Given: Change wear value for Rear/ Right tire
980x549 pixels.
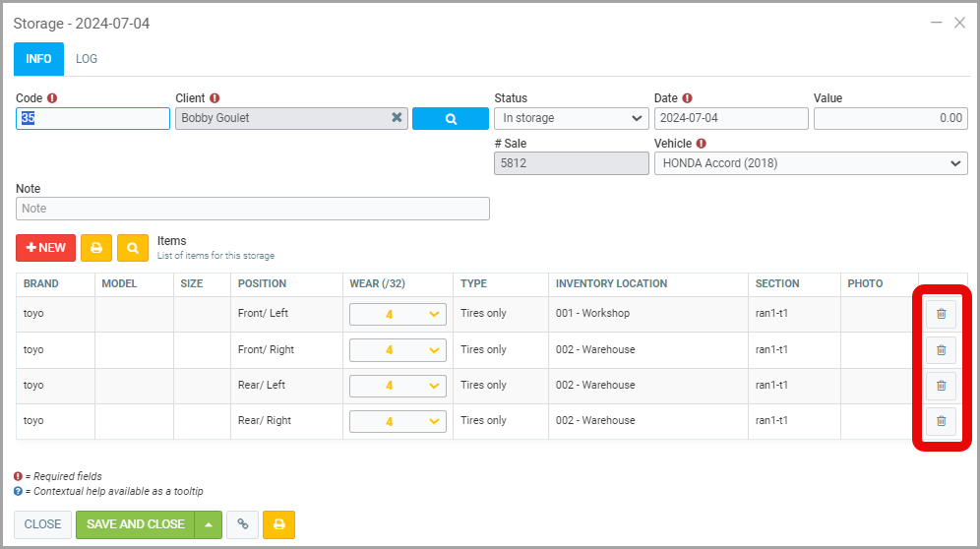Looking at the screenshot, I should (x=398, y=421).
